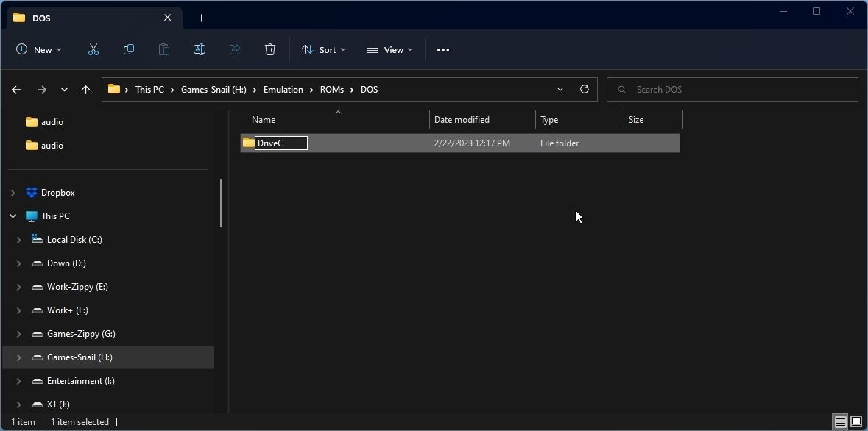Viewport: 868px width, 431px height.
Task: Open the three-dots See more menu
Action: tap(442, 49)
